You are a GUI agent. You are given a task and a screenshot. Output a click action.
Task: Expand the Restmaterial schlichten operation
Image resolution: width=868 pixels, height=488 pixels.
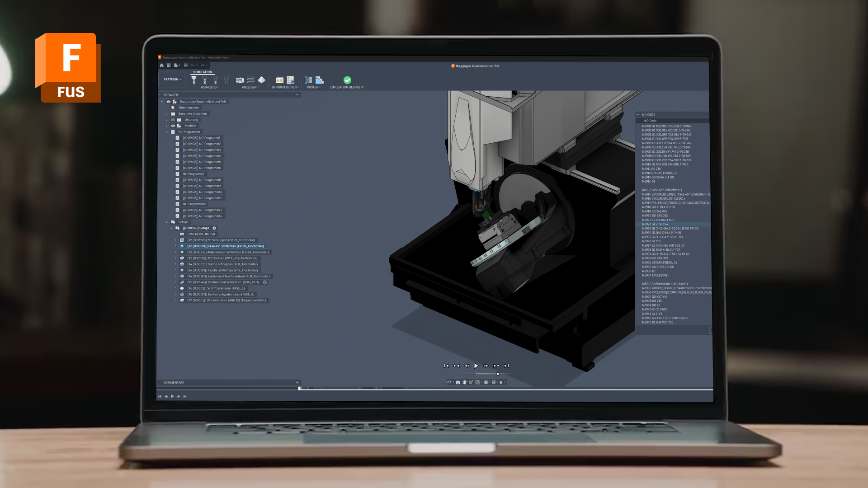tap(176, 282)
